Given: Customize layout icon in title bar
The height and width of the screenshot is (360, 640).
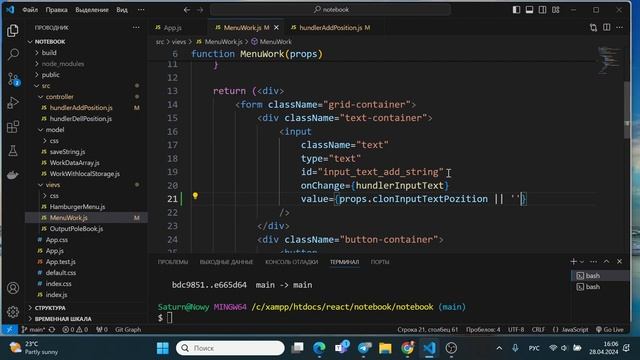Looking at the screenshot, I should 556,9.
